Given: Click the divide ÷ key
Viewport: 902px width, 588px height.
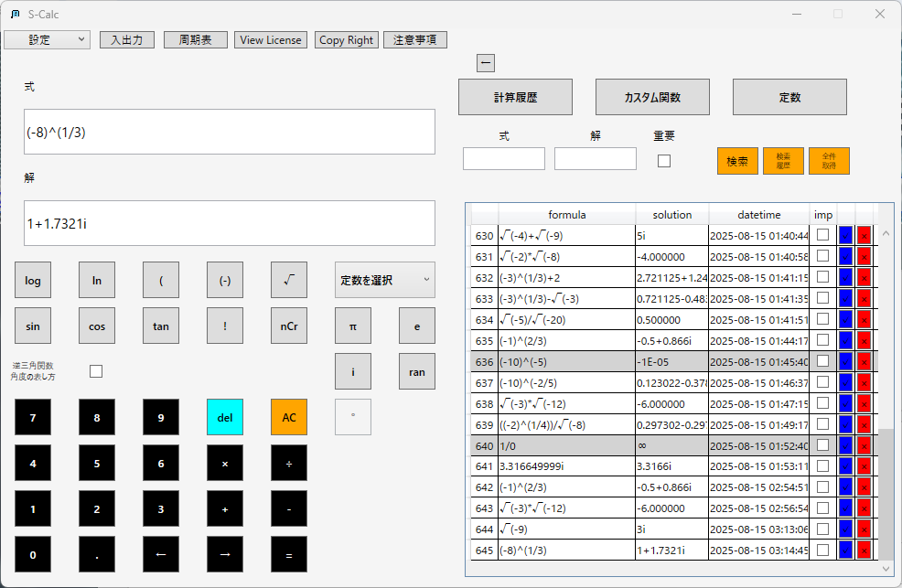Looking at the screenshot, I should click(x=289, y=463).
